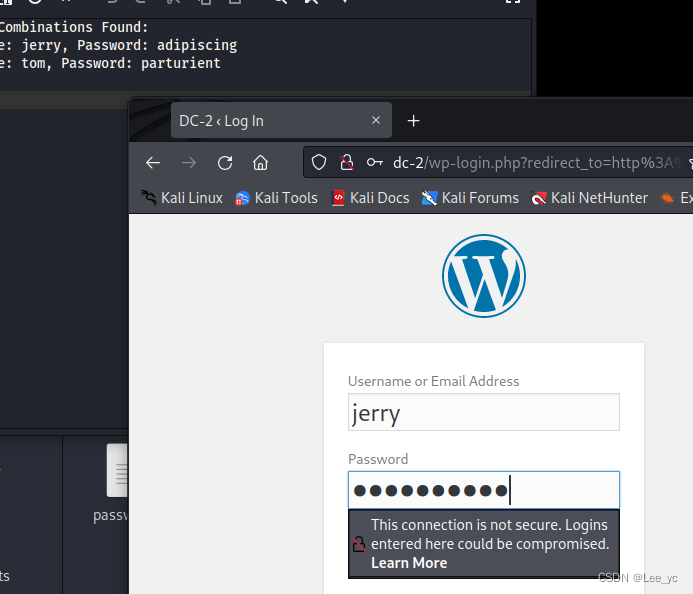Focus the Username or Email Address field

pyautogui.click(x=484, y=412)
